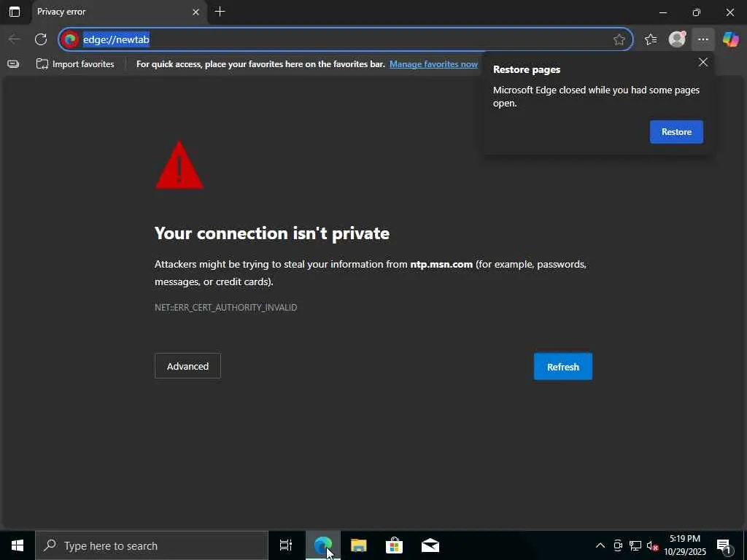Restore down the Edge window
Viewport: 747px width, 560px height.
(697, 12)
